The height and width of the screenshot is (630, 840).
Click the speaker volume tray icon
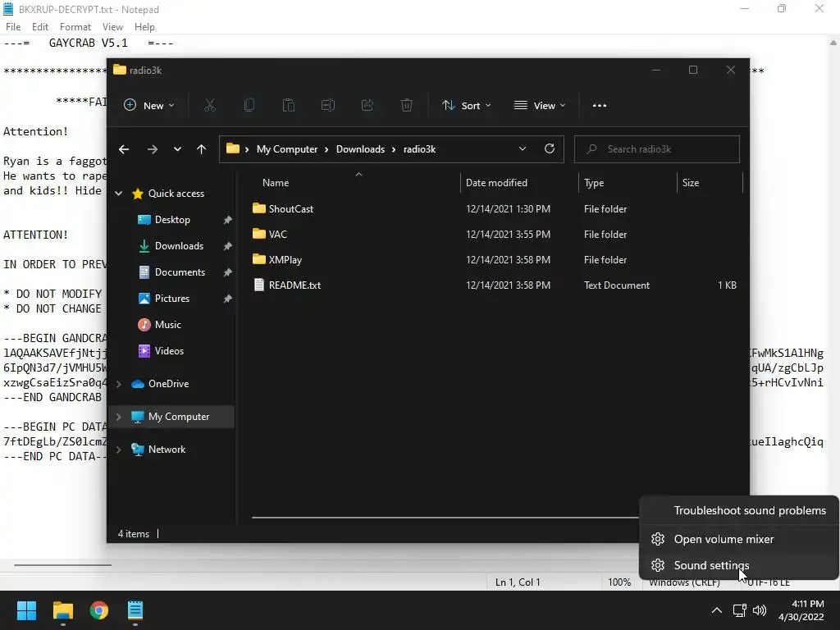coord(760,610)
